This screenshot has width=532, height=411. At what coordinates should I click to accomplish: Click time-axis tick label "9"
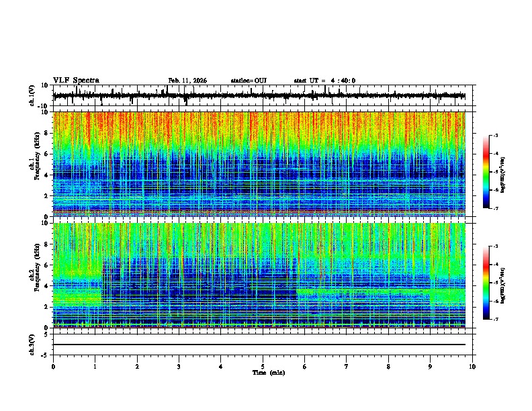coord(430,367)
